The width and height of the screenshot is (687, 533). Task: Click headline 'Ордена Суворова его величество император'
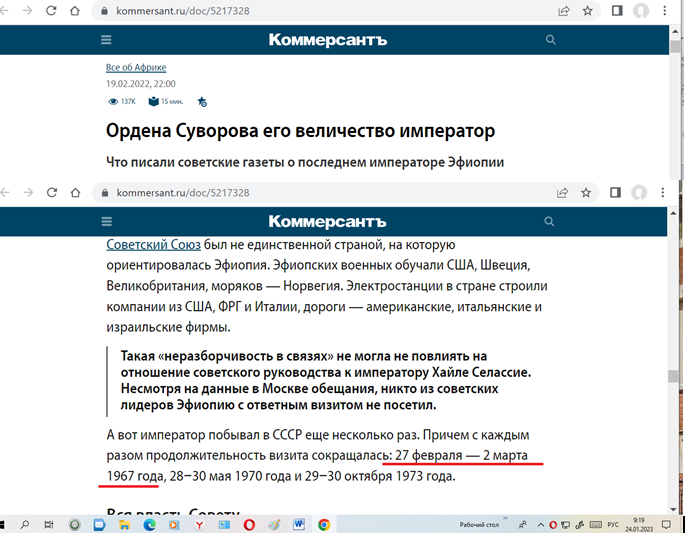coord(301,131)
